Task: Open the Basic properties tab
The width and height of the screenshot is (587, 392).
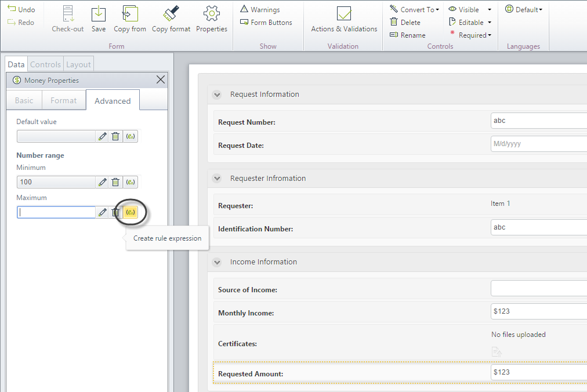Action: (x=24, y=100)
